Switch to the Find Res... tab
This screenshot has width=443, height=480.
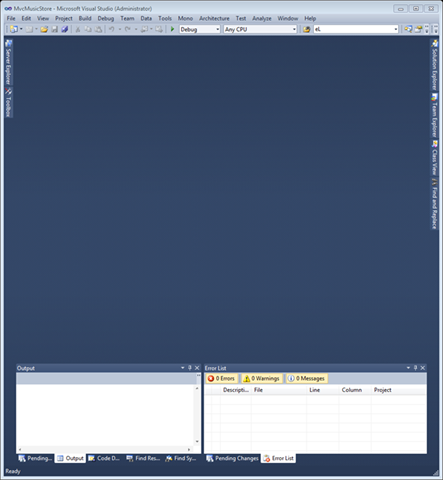click(144, 458)
